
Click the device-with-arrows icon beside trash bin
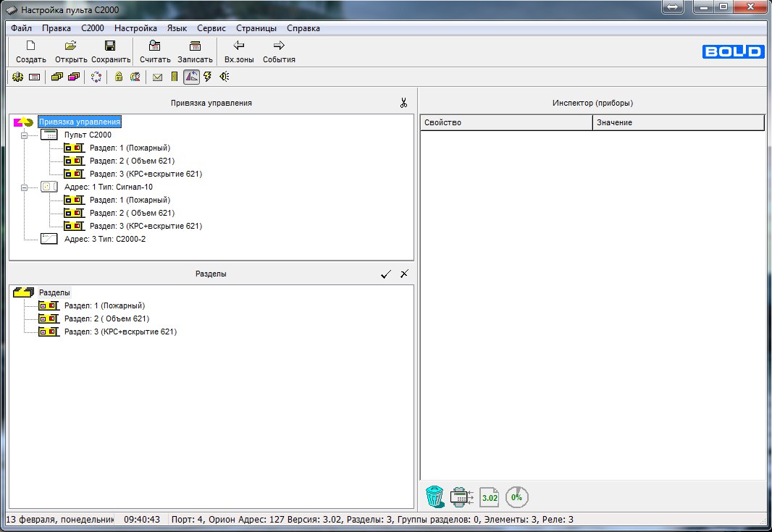pos(461,497)
